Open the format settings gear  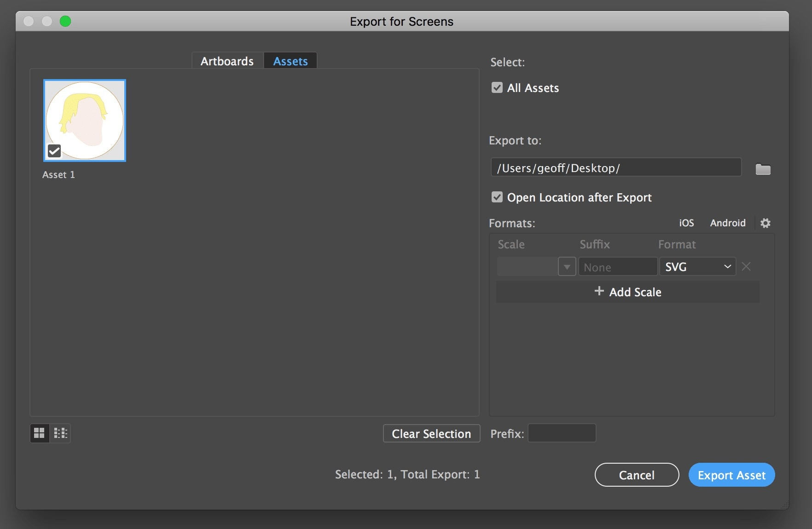766,223
